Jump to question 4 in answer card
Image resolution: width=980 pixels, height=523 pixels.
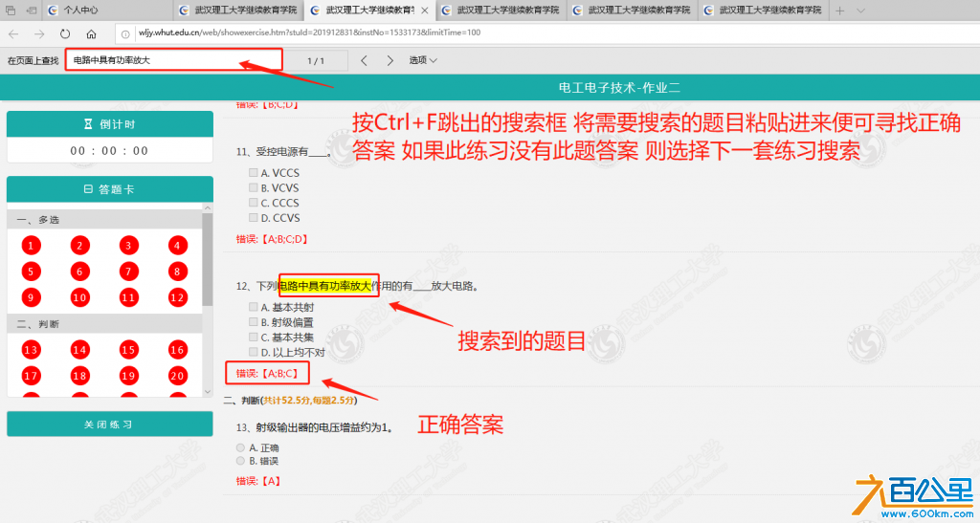tap(177, 246)
